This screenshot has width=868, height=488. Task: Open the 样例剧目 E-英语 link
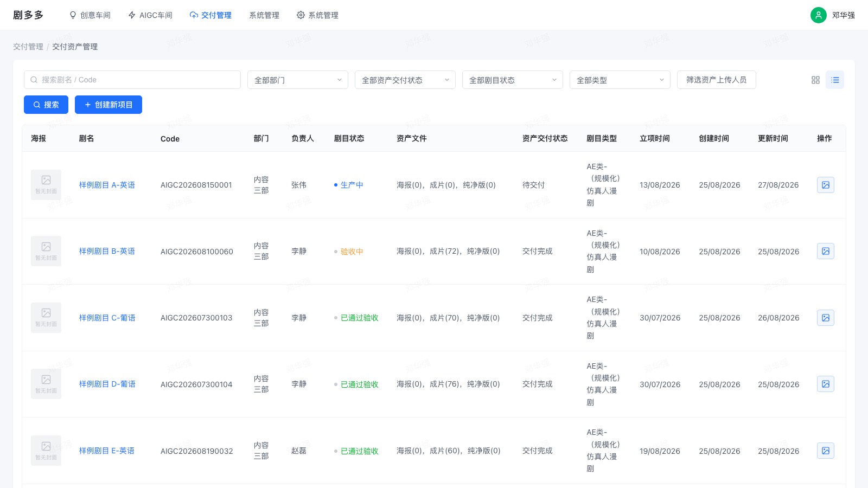[107, 451]
